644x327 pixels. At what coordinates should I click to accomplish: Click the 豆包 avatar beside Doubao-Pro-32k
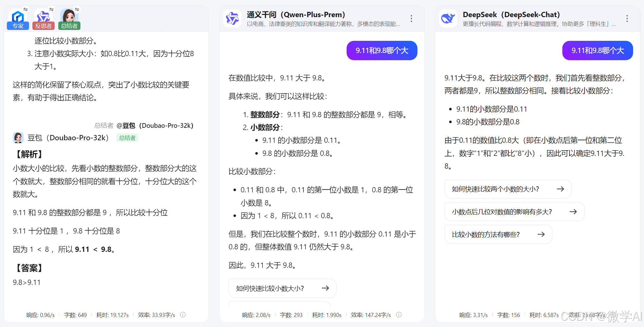18,138
